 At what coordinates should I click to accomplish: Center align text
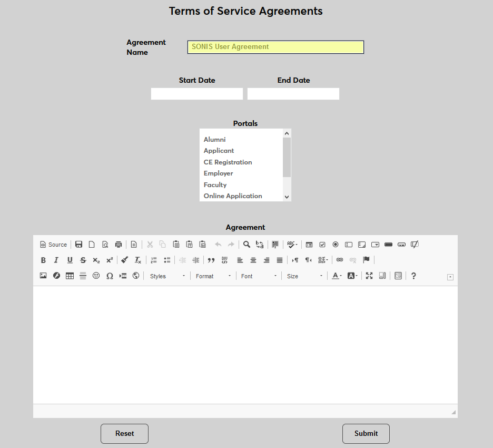(253, 260)
